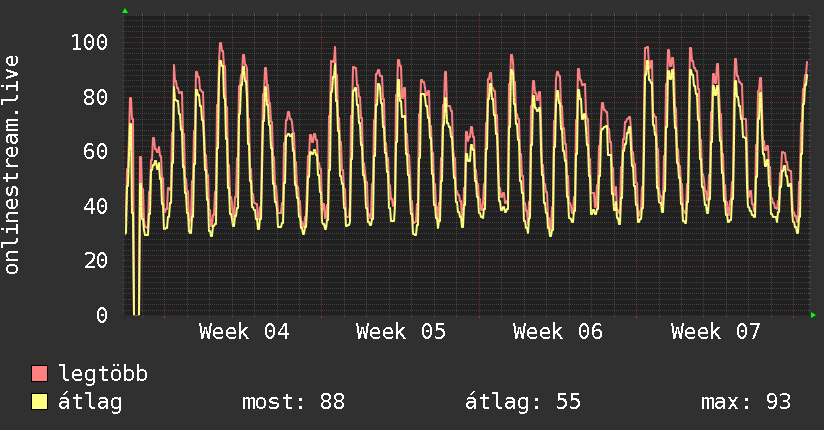Click the "most: 88" statistic
Image resolution: width=824 pixels, height=430 pixels.
[x=293, y=402]
